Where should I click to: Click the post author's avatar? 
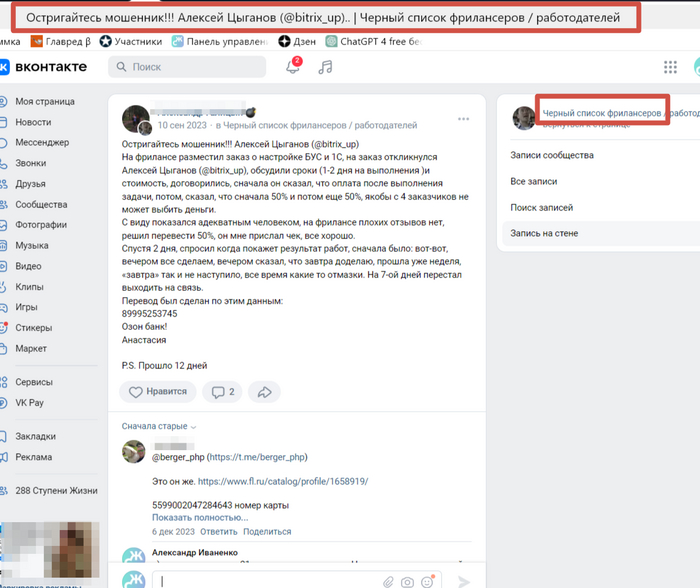point(136,119)
